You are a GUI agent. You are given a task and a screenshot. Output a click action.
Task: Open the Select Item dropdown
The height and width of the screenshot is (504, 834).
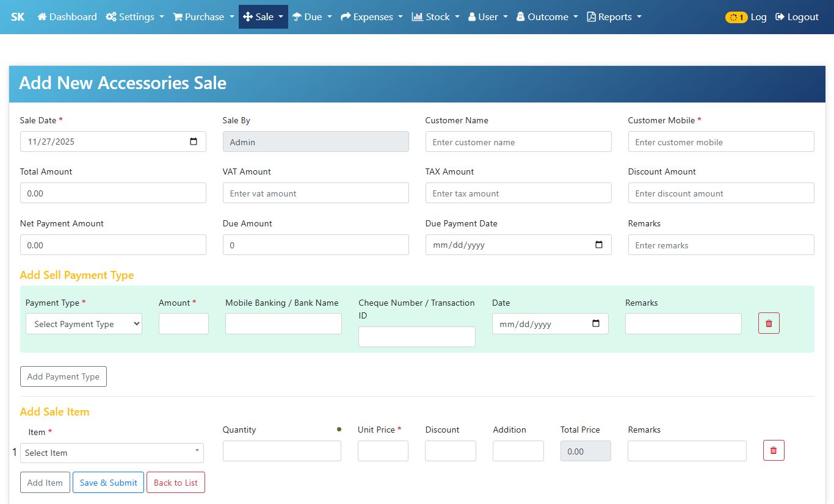(112, 453)
